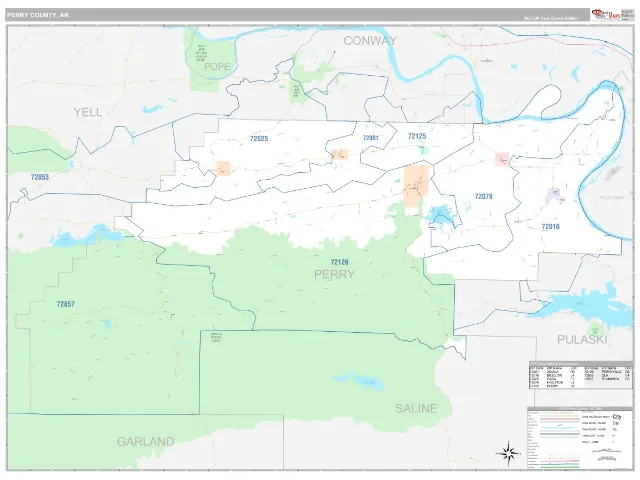Click ZIP code label 72070

[484, 196]
